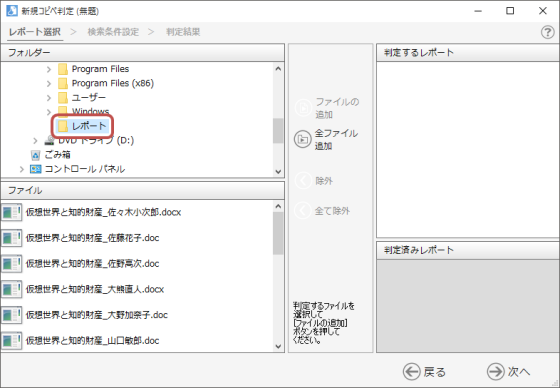
Task: Go to the 判定結果 step tab
Action: click(183, 32)
